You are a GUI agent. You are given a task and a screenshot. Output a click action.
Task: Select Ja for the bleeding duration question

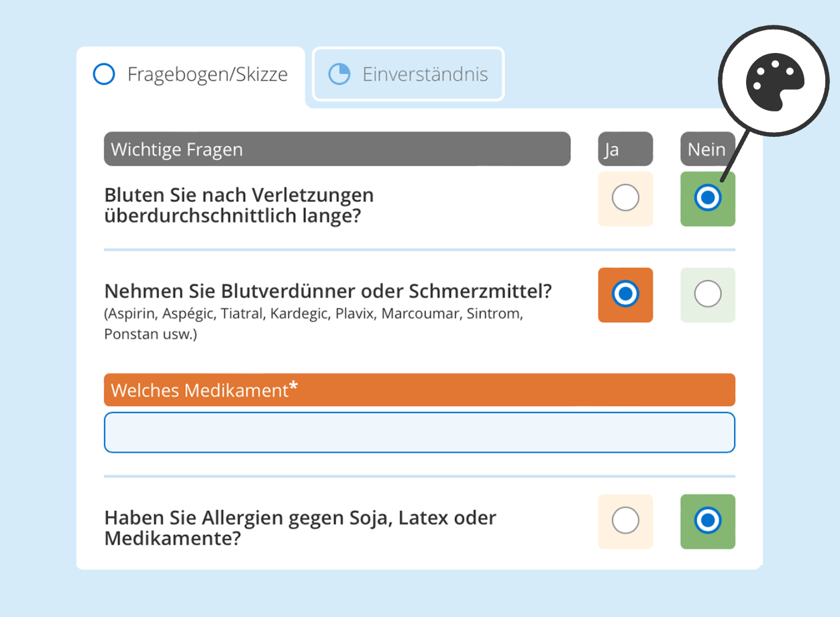pos(625,199)
